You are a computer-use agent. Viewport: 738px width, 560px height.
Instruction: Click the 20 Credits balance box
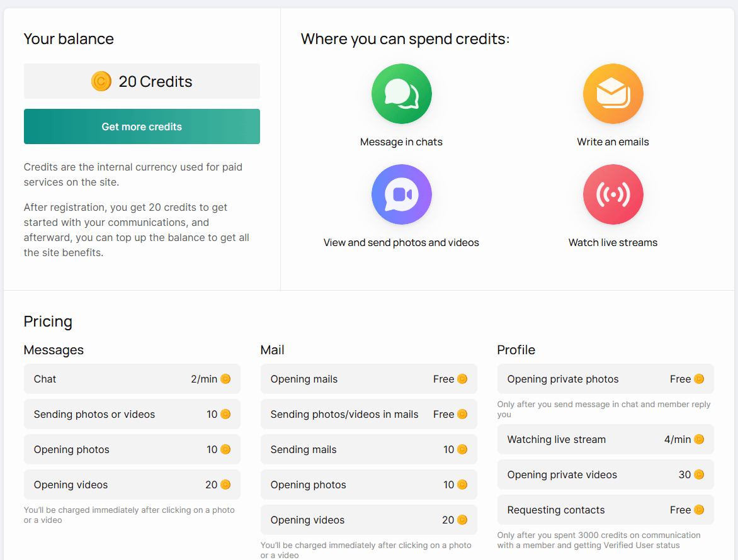(x=142, y=81)
